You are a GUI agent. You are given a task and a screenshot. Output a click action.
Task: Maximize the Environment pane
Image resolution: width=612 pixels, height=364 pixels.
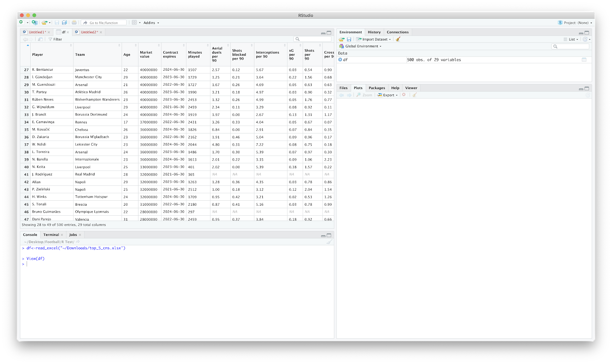point(587,33)
